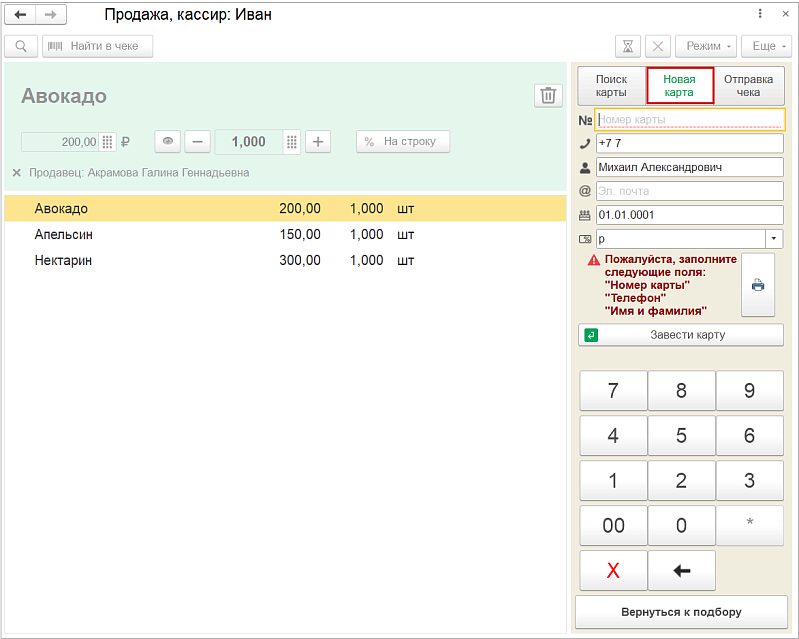The width and height of the screenshot is (799, 639).
Task: Open the 'Режим' dropdown menu
Action: (706, 46)
